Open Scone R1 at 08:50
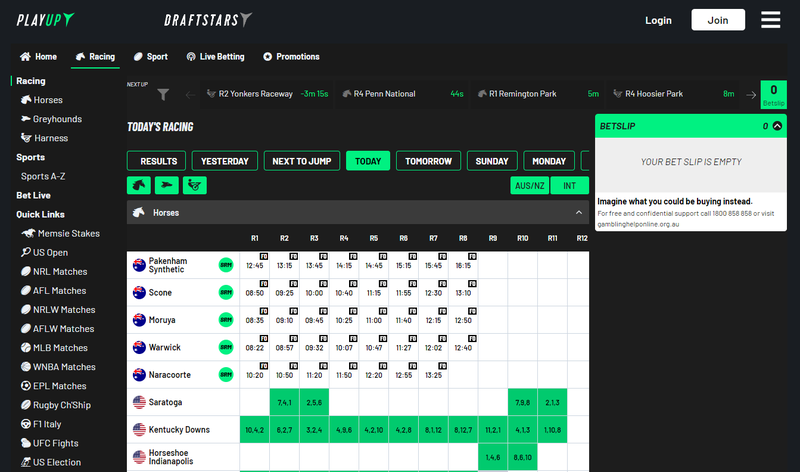 click(255, 292)
